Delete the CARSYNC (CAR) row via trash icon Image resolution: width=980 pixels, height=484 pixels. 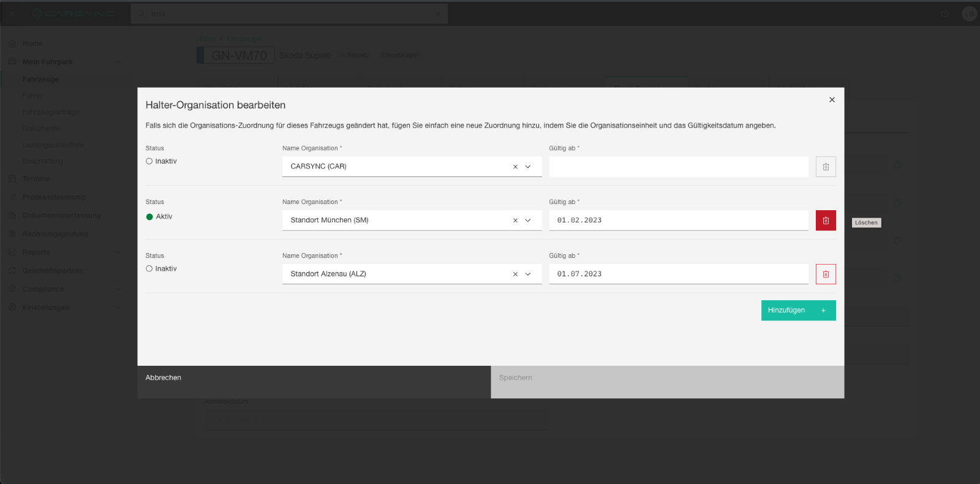[826, 167]
